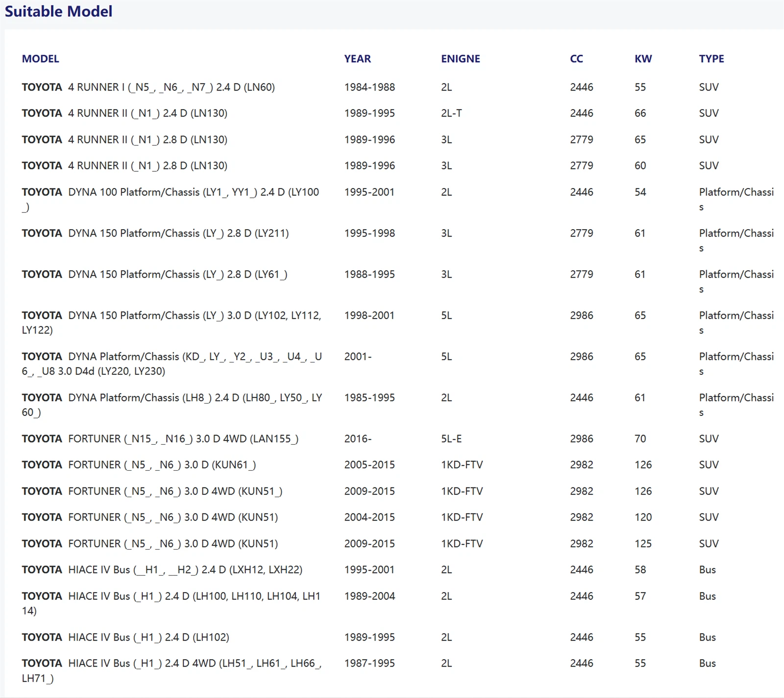This screenshot has width=784, height=698.
Task: Select the KW column header
Action: (x=643, y=59)
